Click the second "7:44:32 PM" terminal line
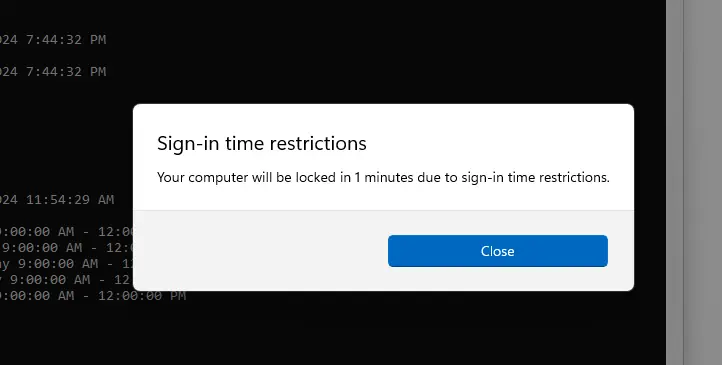The height and width of the screenshot is (365, 722). [x=53, y=72]
